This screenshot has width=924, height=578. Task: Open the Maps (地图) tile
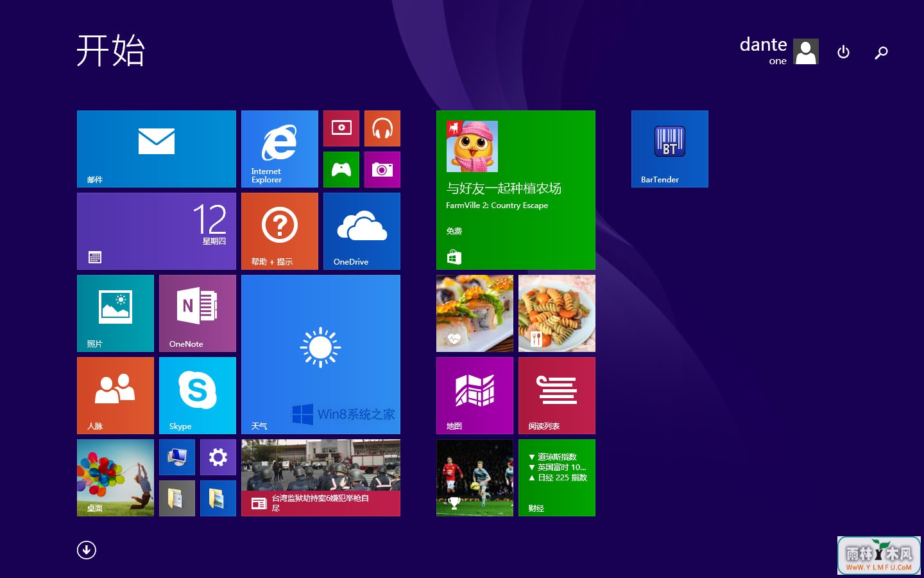pos(475,396)
